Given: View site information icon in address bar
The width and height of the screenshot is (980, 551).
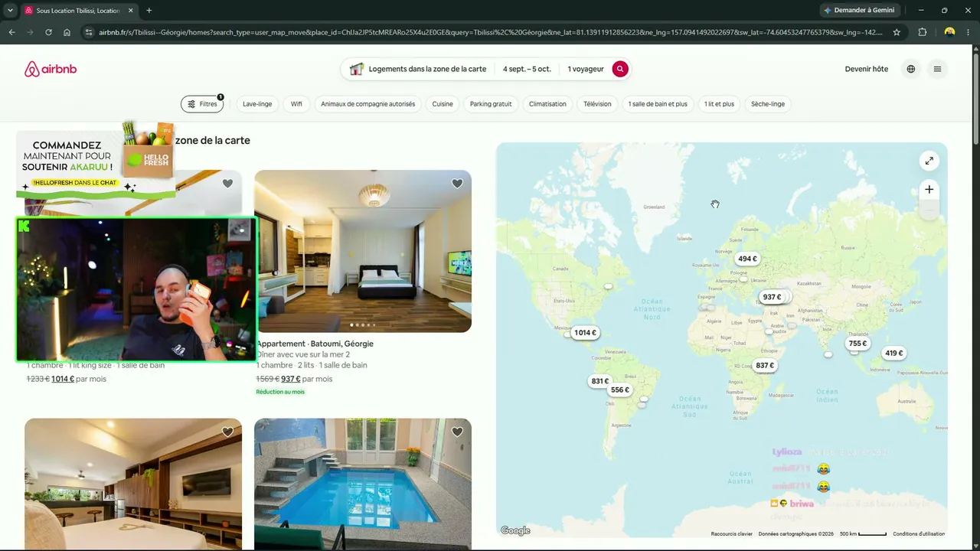Looking at the screenshot, I should click(x=89, y=32).
